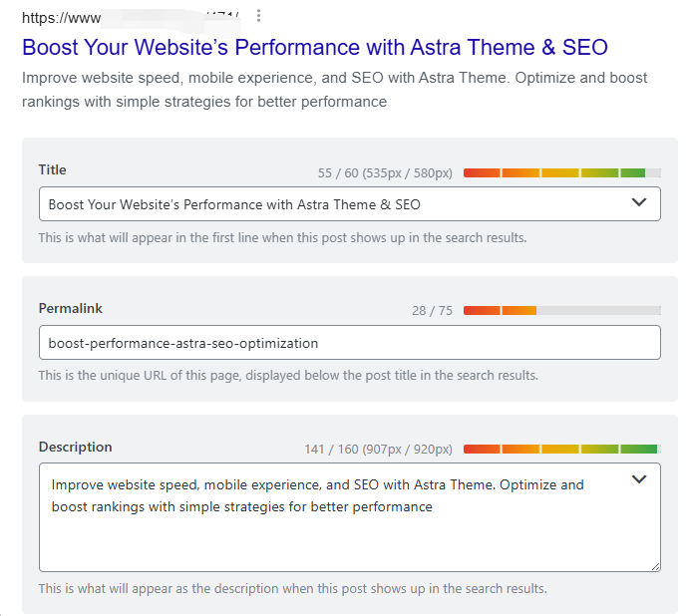Expand the Description field dropdown chevron
Image resolution: width=688 pixels, height=616 pixels.
(x=639, y=479)
